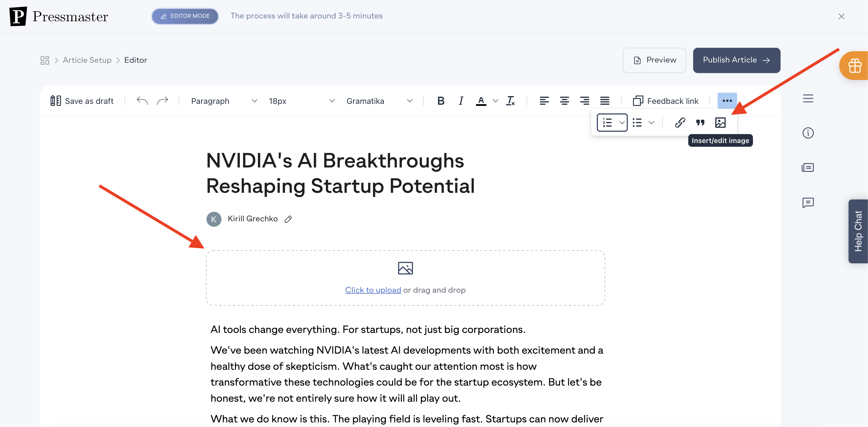Open the article Preview
The height and width of the screenshot is (427, 868).
pos(654,60)
